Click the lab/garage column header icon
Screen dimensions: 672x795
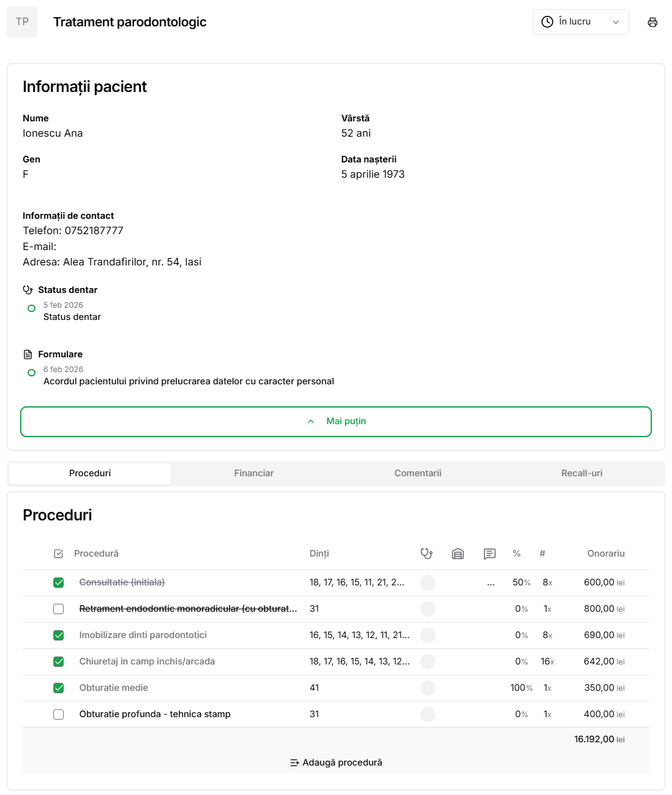458,553
